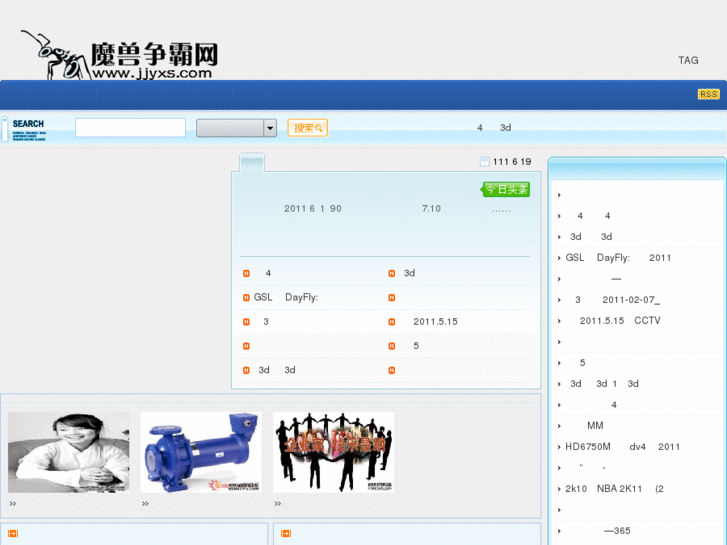Image resolution: width=727 pixels, height=545 pixels.
Task: Open news link '3d 3d' in center list
Action: pyautogui.click(x=277, y=370)
